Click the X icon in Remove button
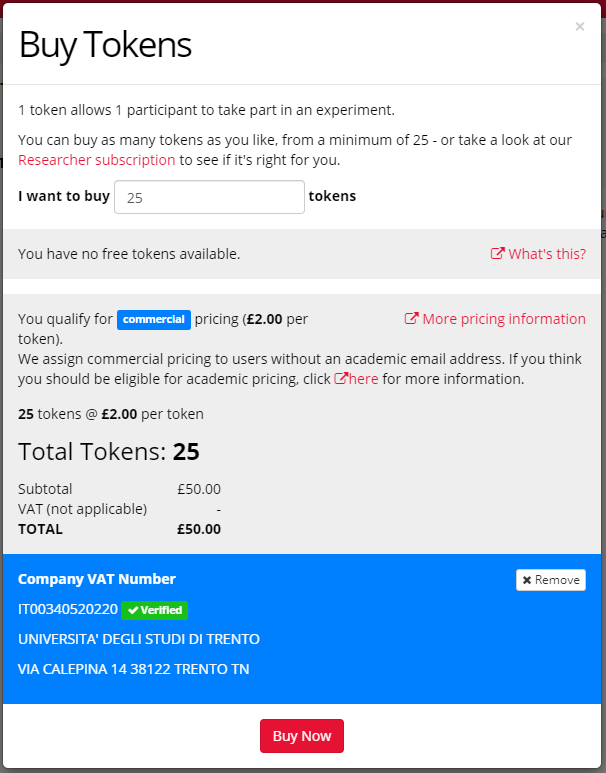The image size is (606, 773). (527, 580)
